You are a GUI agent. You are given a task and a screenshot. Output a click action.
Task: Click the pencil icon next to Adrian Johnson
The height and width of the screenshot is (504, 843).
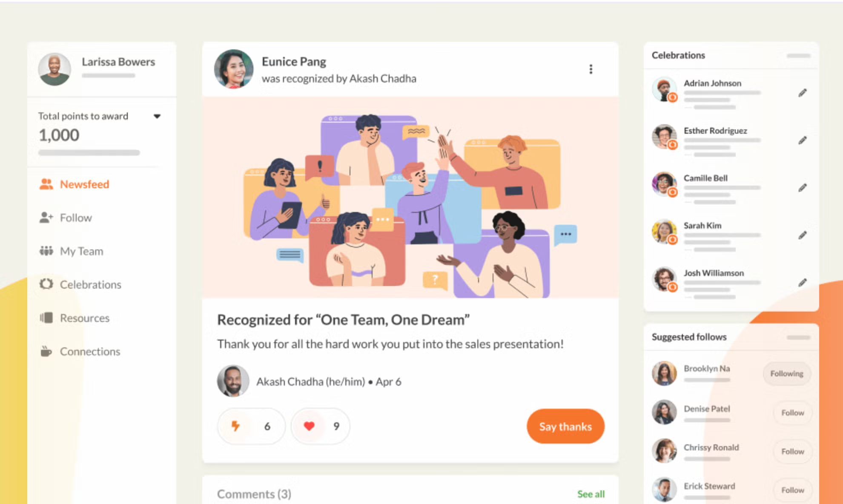[802, 93]
